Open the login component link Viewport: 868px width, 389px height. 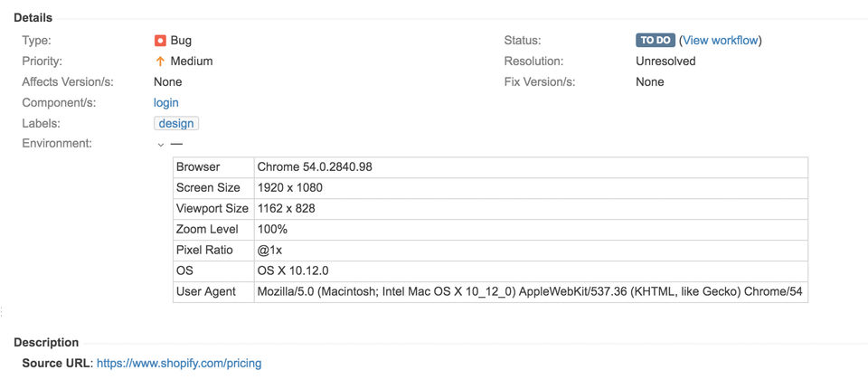point(166,103)
